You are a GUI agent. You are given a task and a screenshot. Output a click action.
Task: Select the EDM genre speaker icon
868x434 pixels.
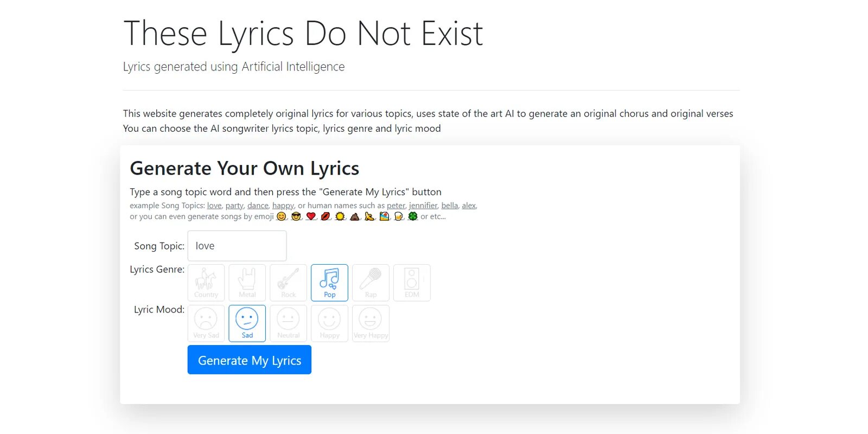412,283
